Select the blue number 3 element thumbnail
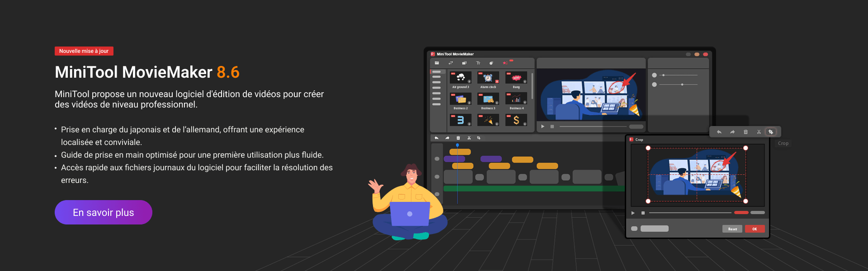Screen dimensions: 868x271 (x=461, y=120)
